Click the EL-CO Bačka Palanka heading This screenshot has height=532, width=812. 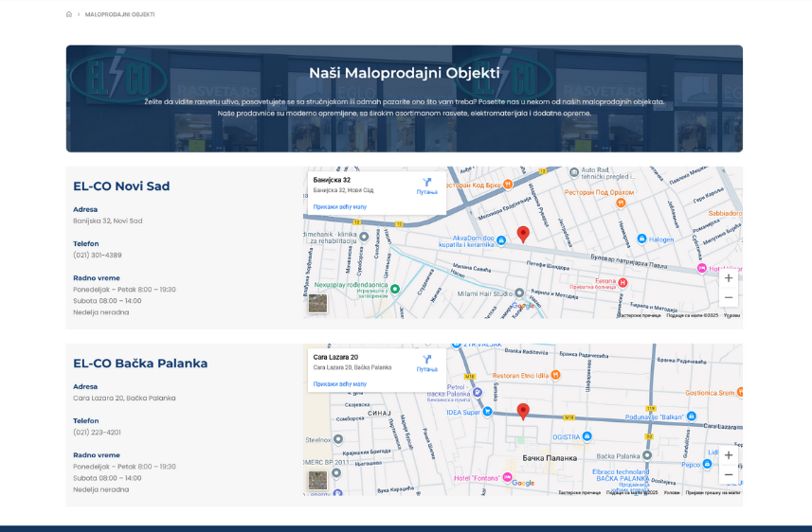(140, 364)
